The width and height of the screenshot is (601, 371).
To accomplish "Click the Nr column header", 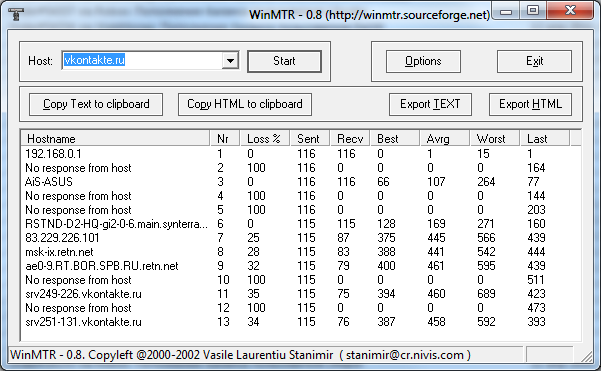I will pyautogui.click(x=225, y=138).
